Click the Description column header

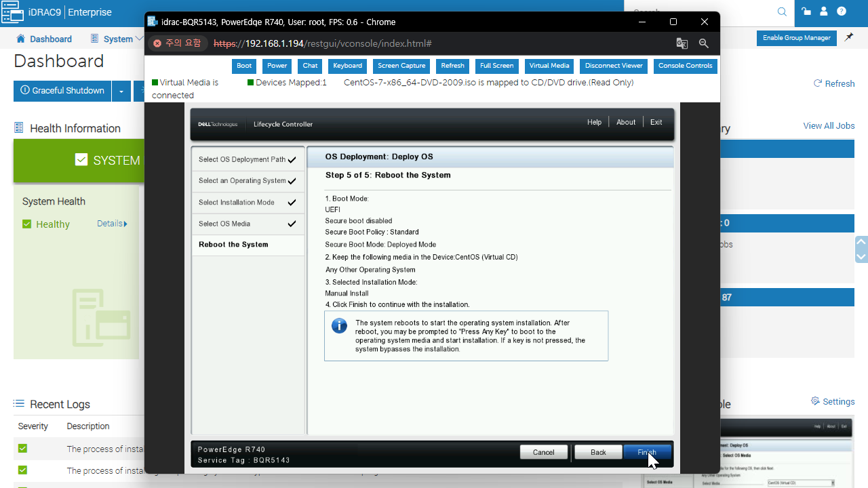(88, 426)
